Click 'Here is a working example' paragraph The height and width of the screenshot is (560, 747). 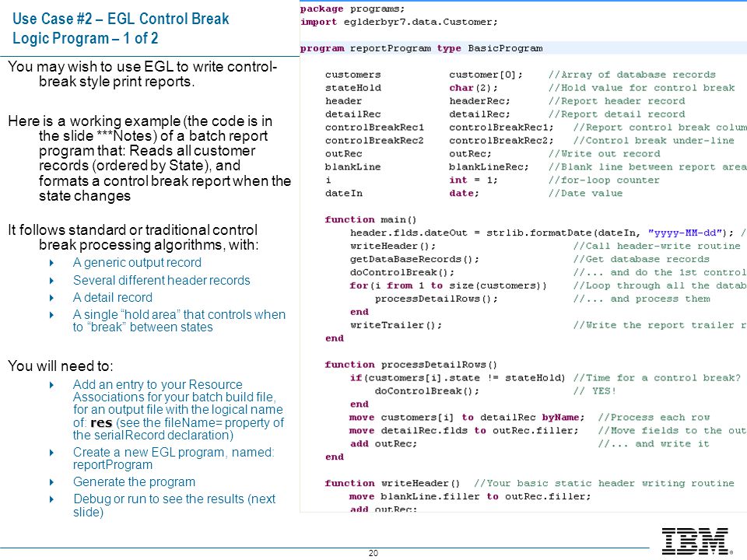coord(149,158)
